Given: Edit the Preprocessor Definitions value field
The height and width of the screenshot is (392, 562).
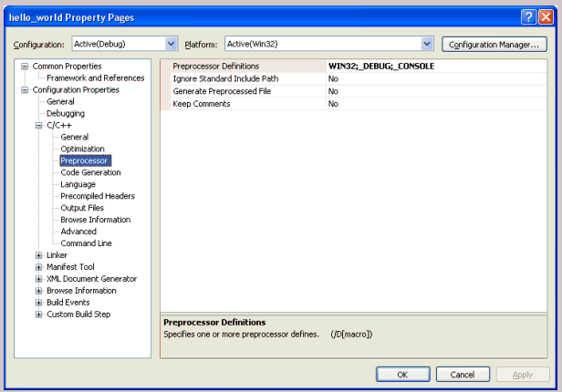Looking at the screenshot, I should (438, 67).
